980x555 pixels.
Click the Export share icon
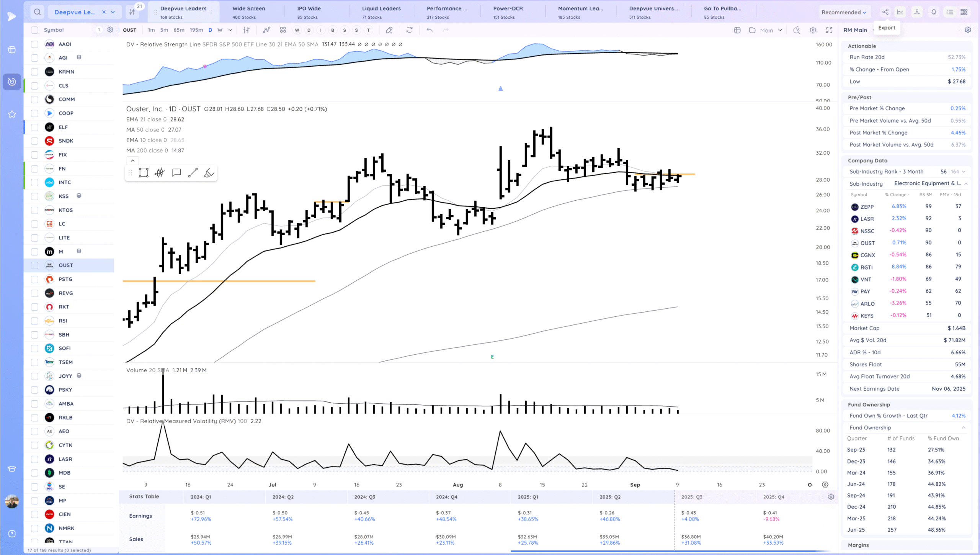click(885, 12)
